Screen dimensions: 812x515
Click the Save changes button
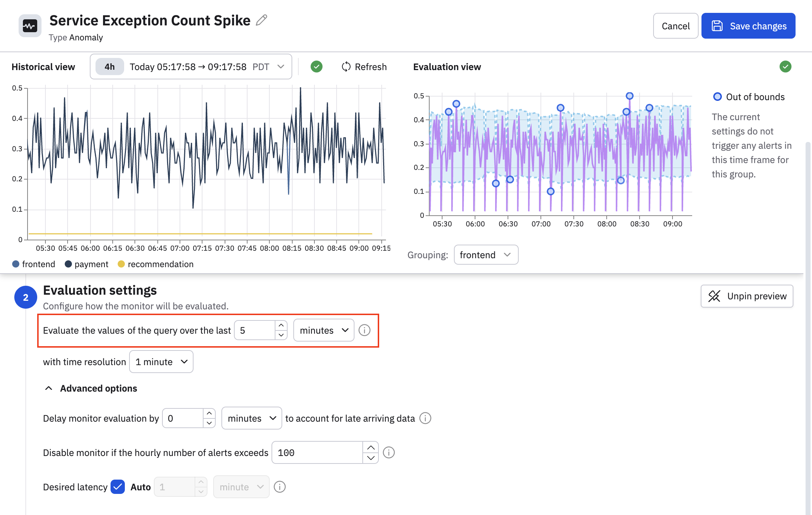click(x=748, y=26)
